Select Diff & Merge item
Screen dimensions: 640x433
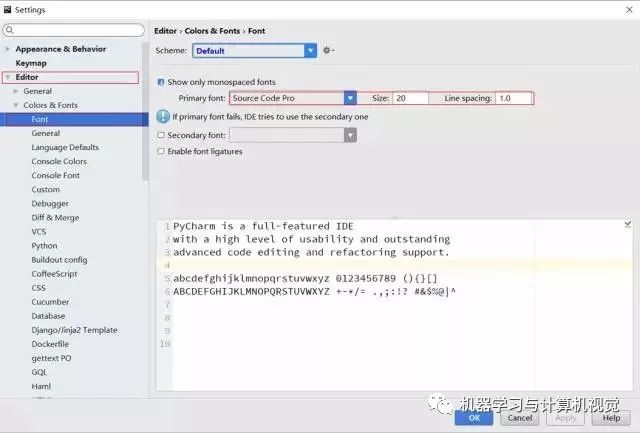(x=55, y=218)
